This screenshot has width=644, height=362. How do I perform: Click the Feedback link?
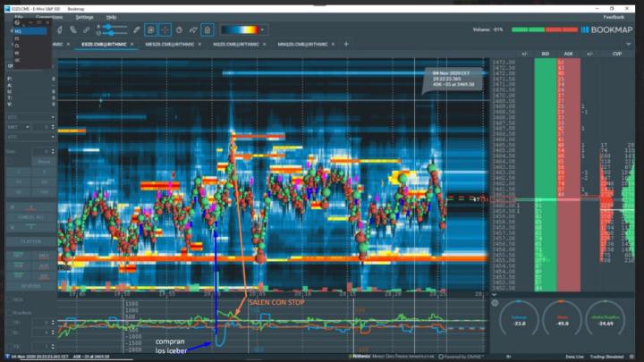614,17
